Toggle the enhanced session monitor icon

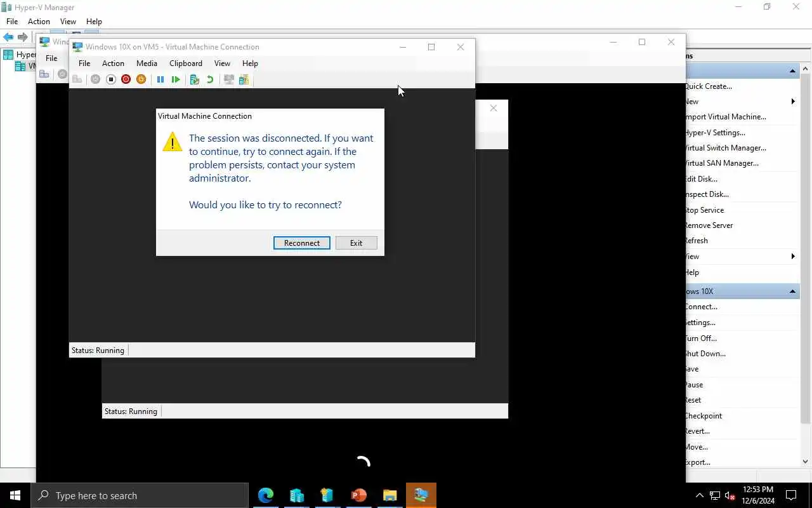228,79
